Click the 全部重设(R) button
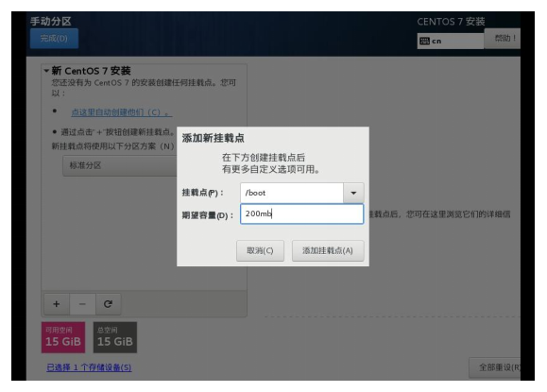Image resolution: width=547 pixels, height=392 pixels. point(495,367)
